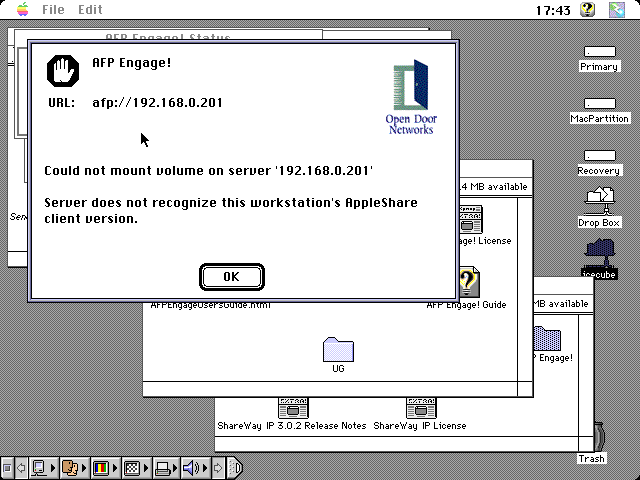
Task: Select the ShareWay IP License document icon
Action: [421, 408]
